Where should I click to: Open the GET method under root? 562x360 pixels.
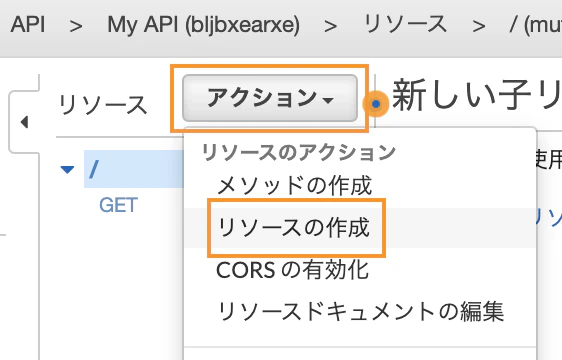coord(118,205)
